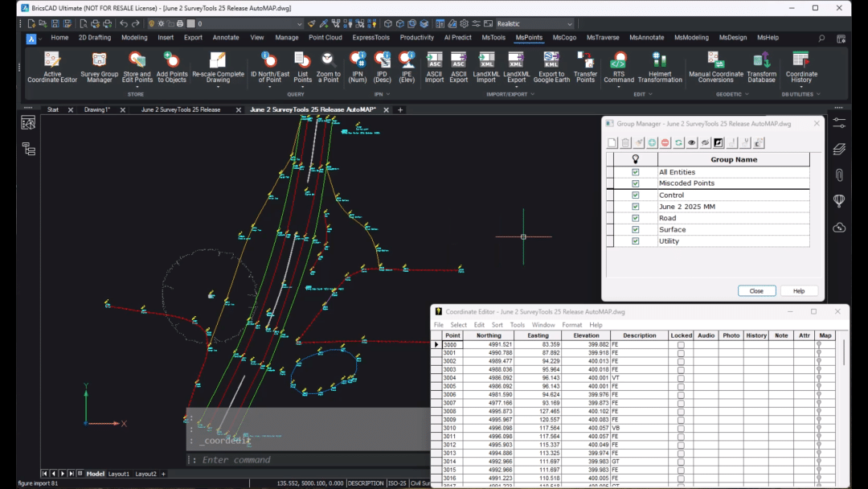Toggle the Utility group checkbox
This screenshot has height=489, width=868.
point(636,240)
